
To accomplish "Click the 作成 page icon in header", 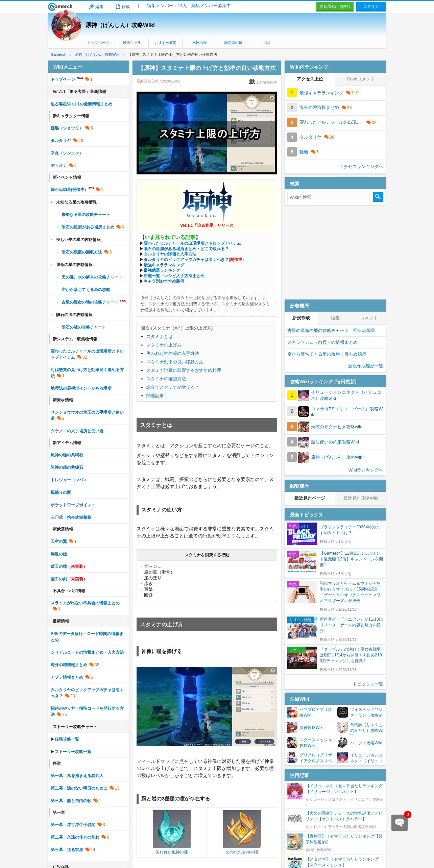I will coord(118,6).
